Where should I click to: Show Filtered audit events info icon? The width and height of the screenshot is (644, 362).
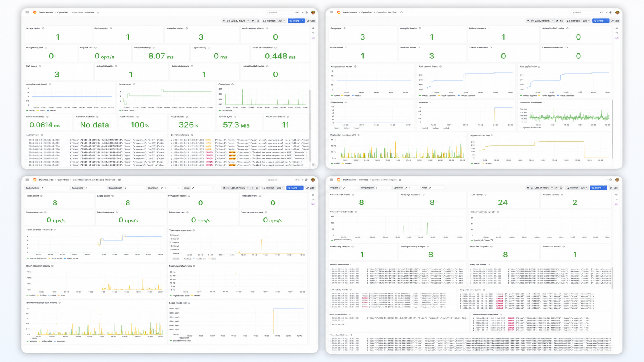pos(352,195)
